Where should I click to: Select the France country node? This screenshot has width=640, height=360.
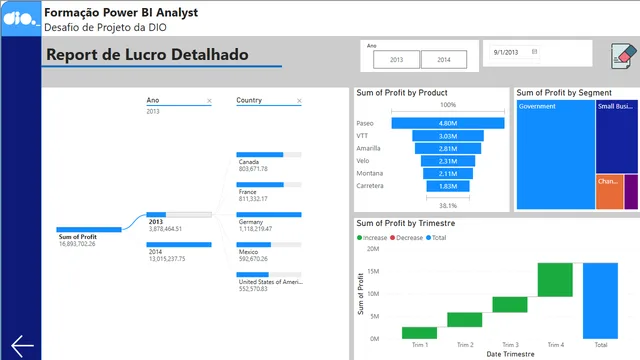[x=269, y=184]
